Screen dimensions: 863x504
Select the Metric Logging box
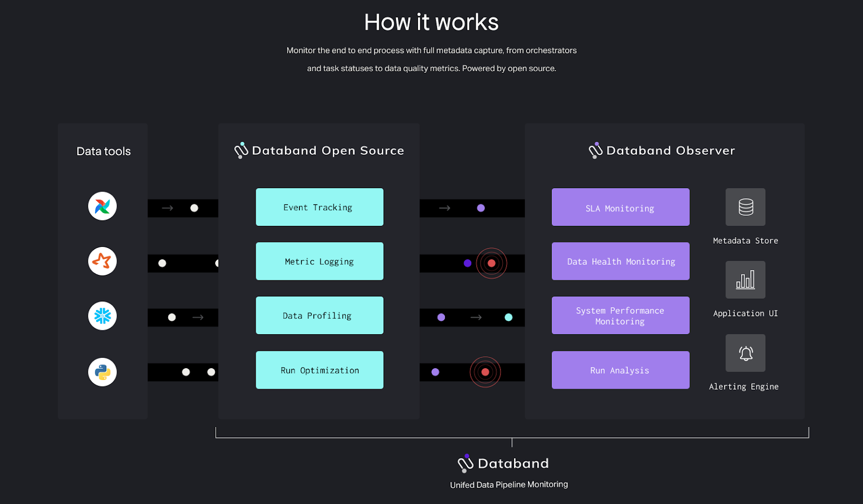tap(319, 261)
